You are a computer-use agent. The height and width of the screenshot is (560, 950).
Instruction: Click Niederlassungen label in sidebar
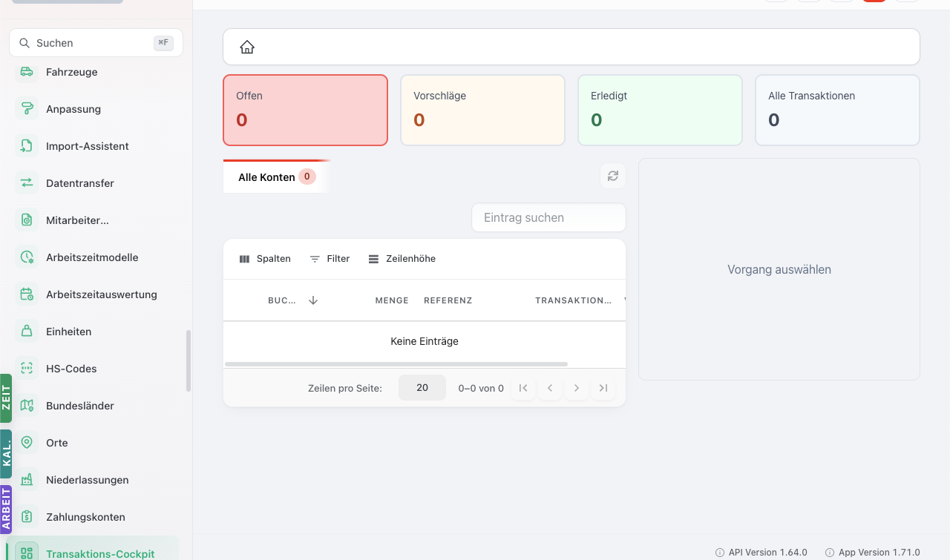(88, 480)
